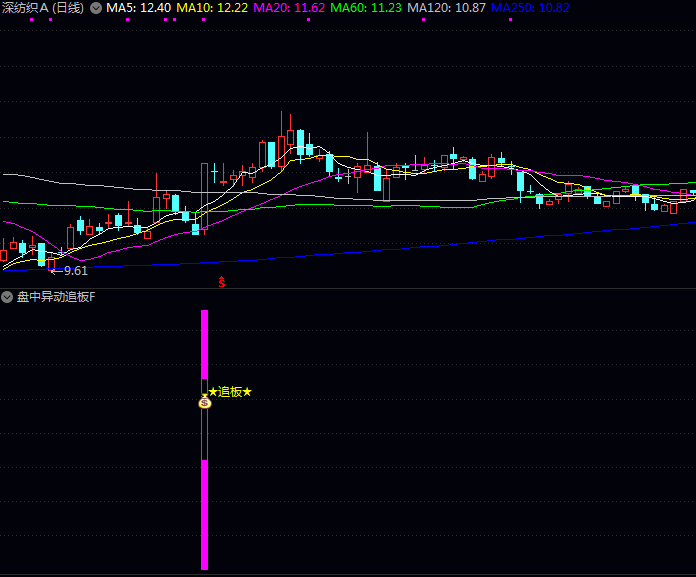Click the red S marker below the chart

click(222, 282)
